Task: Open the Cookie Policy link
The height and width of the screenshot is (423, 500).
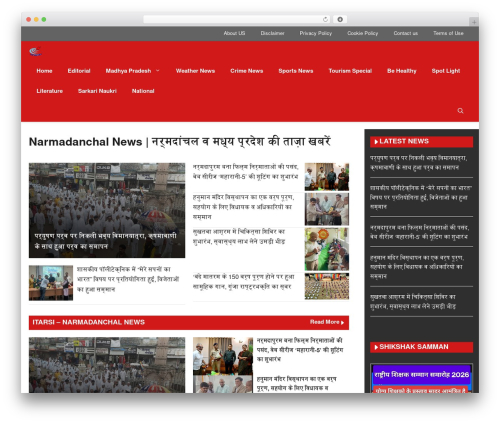Action: (363, 33)
